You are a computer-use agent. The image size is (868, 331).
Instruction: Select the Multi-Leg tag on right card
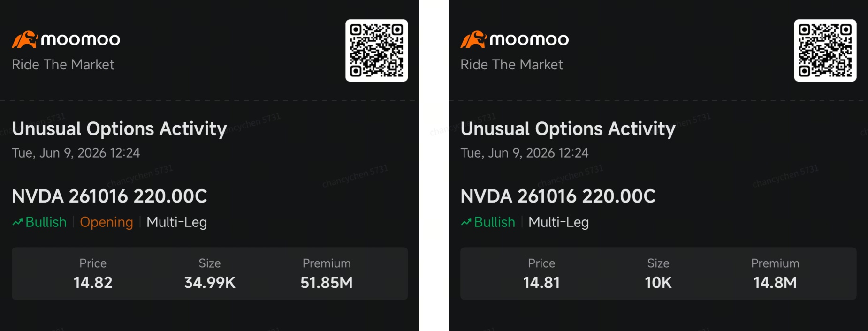pos(558,222)
